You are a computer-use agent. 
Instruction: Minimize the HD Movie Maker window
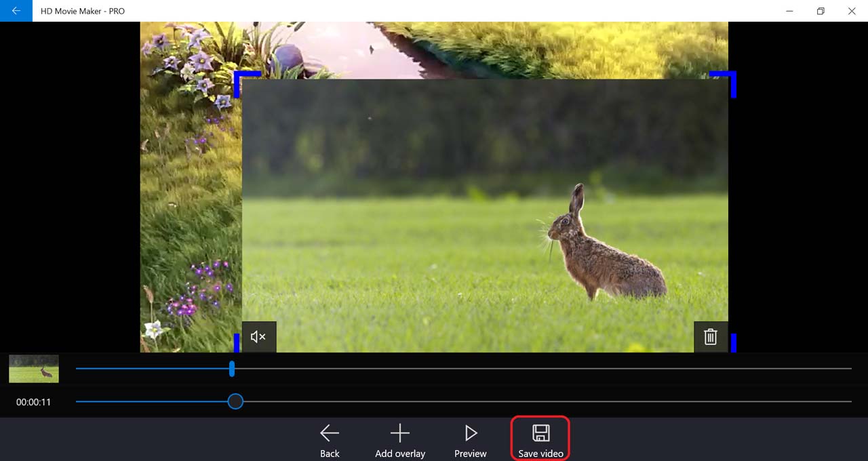[x=789, y=11]
